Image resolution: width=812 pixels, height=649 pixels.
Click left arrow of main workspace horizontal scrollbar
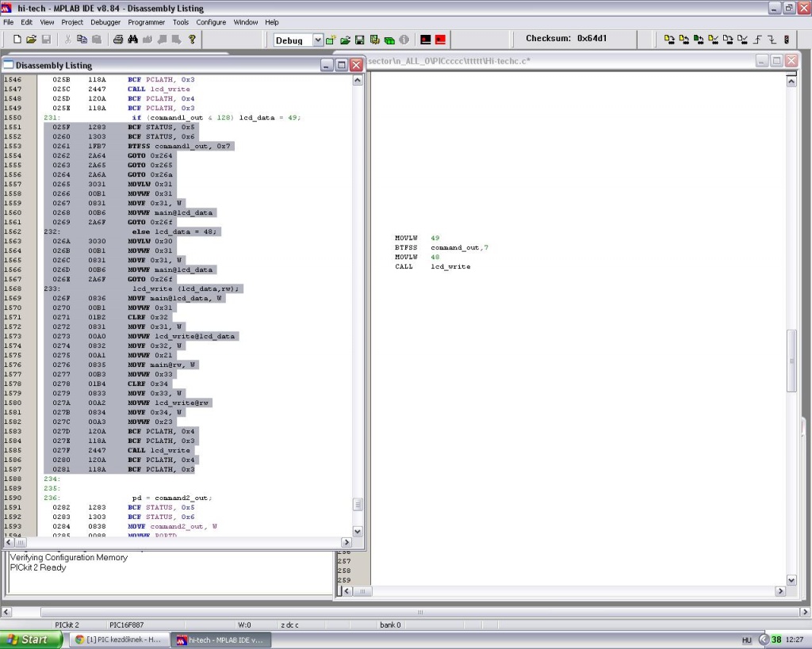pyautogui.click(x=6, y=612)
